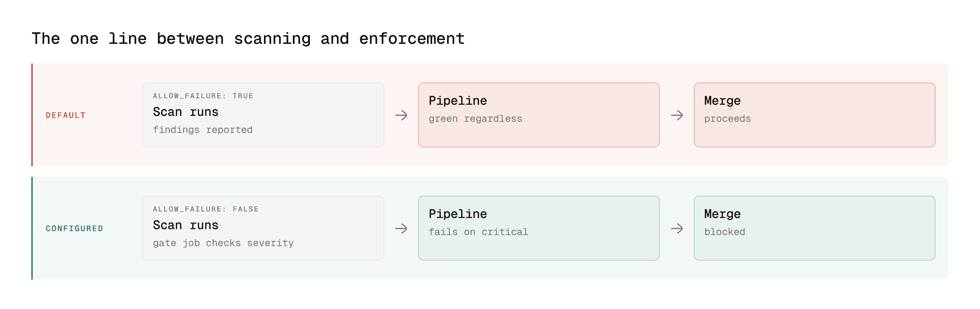Click Scan runs title in default row

tap(186, 112)
